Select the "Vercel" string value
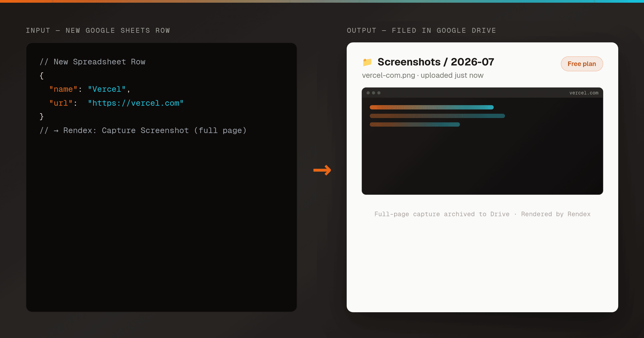The width and height of the screenshot is (644, 338). (107, 89)
